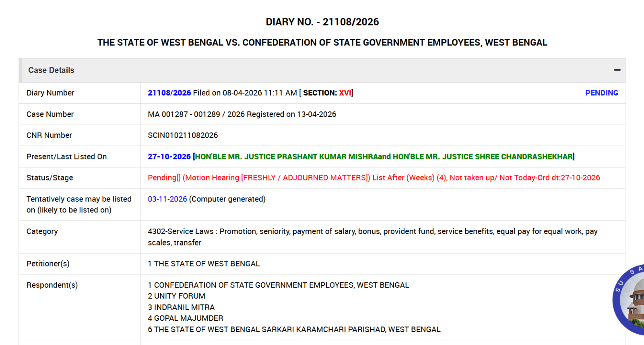Click the Tentatively case may be listed label

click(79, 204)
